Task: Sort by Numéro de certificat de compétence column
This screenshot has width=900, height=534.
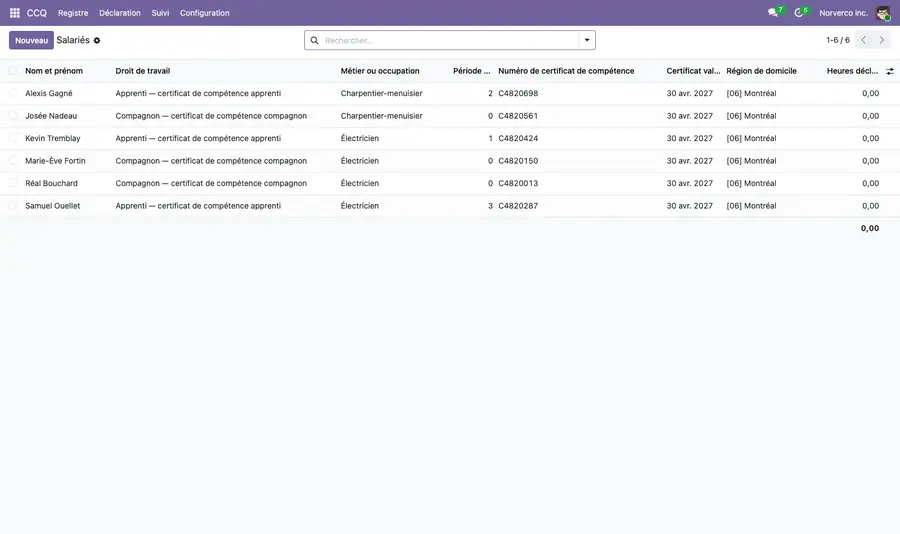Action: 566,71
